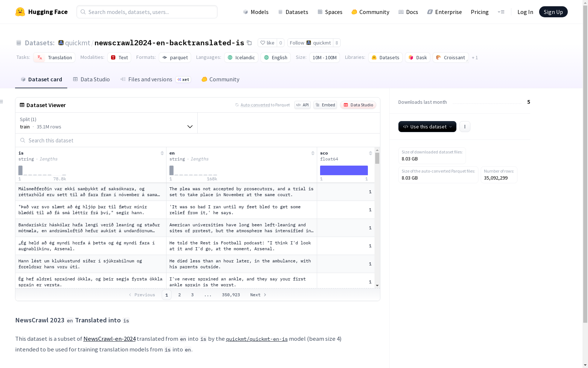Image resolution: width=588 pixels, height=368 pixels.
Task: Open the quickmt/quickmt-en-is model link
Action: tap(257, 339)
